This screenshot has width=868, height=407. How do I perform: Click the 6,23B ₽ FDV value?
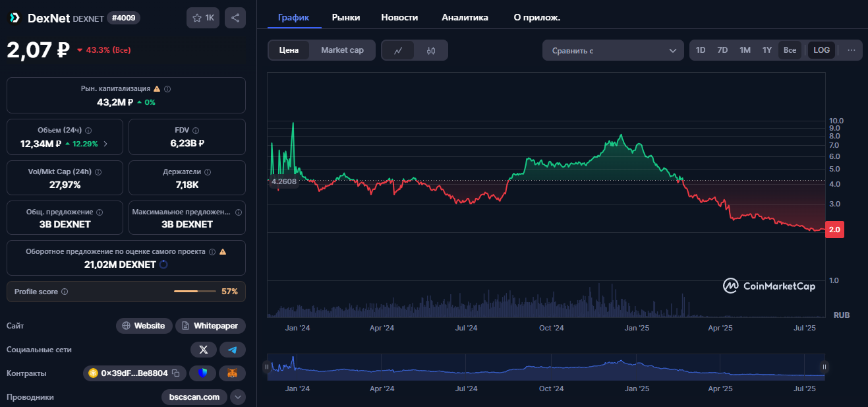[x=187, y=143]
